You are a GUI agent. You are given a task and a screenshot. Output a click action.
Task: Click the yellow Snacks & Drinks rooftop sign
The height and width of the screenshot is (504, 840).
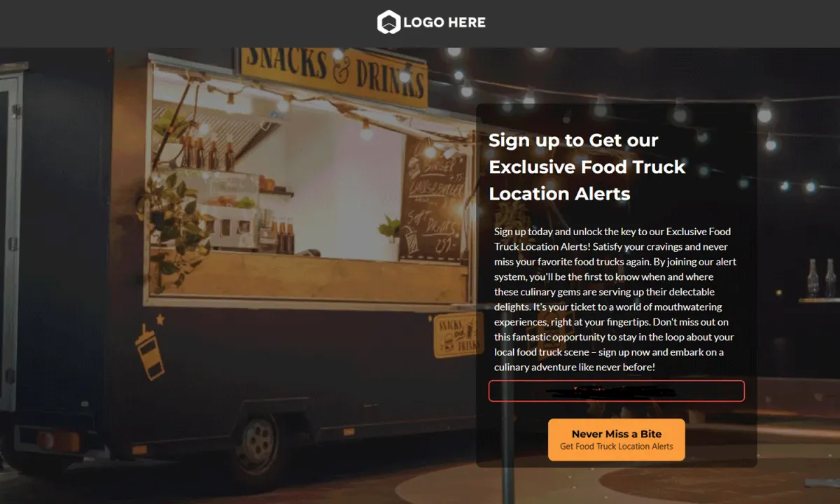pyautogui.click(x=334, y=73)
